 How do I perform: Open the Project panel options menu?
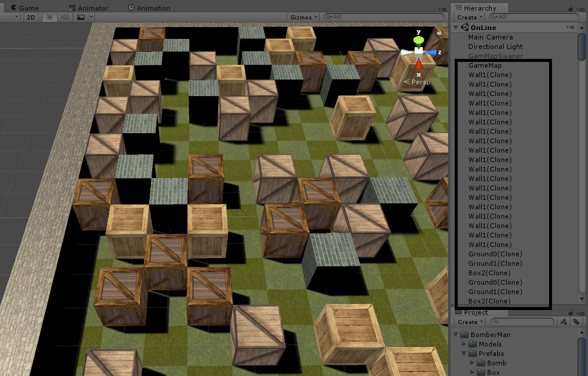coord(580,314)
